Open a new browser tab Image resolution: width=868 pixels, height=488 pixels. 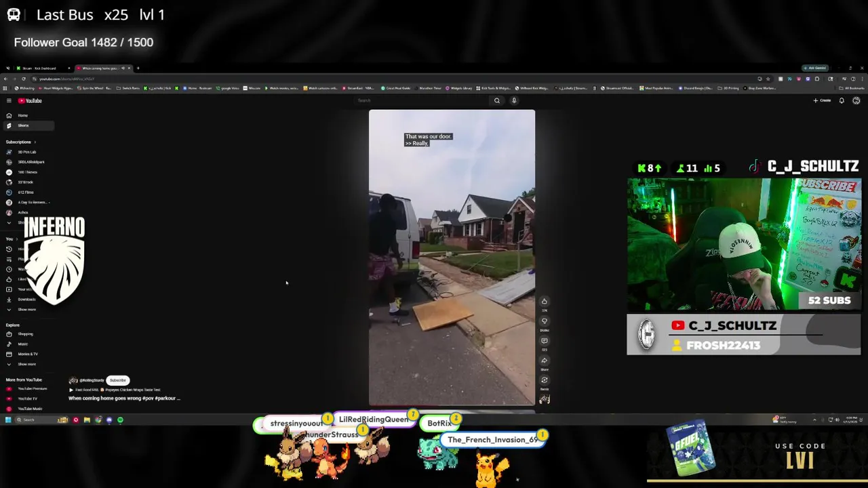(x=138, y=68)
